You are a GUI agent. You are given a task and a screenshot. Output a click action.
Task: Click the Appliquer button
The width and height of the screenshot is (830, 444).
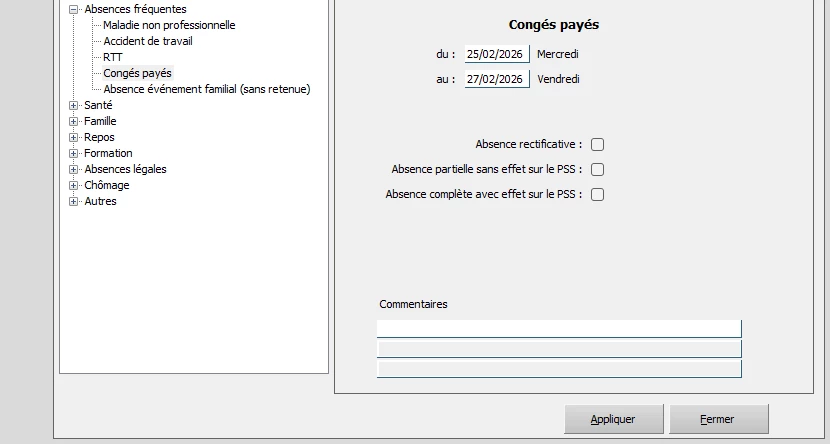tap(613, 419)
